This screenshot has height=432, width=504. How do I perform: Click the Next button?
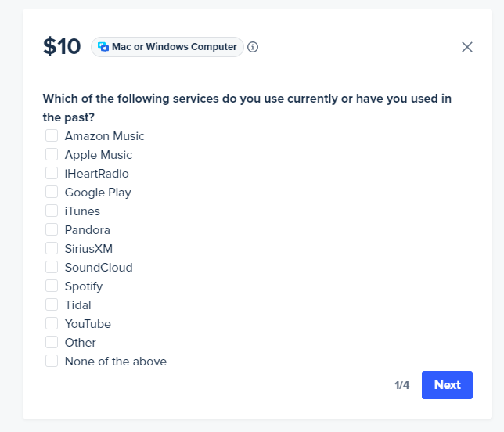point(447,385)
